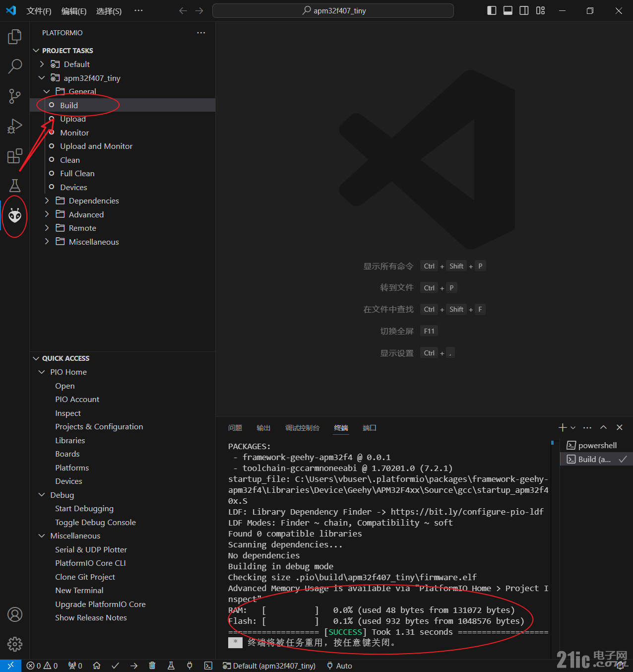This screenshot has width=633, height=672.
Task: Open the Extensions view
Action: click(x=15, y=156)
